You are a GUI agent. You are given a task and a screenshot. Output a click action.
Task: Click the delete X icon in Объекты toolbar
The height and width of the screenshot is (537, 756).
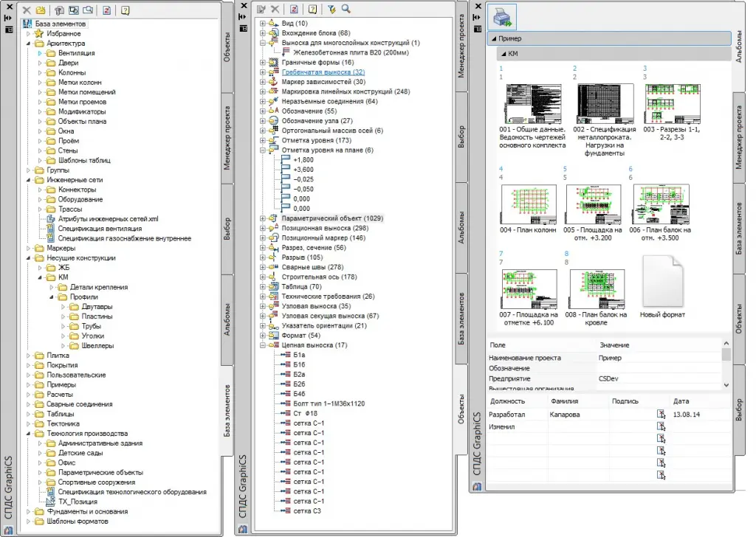pos(275,9)
